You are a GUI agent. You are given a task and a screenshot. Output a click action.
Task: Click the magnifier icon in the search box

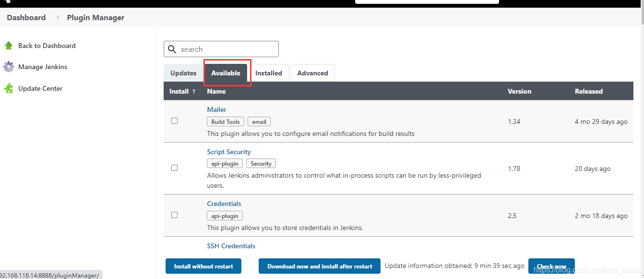[x=172, y=49]
